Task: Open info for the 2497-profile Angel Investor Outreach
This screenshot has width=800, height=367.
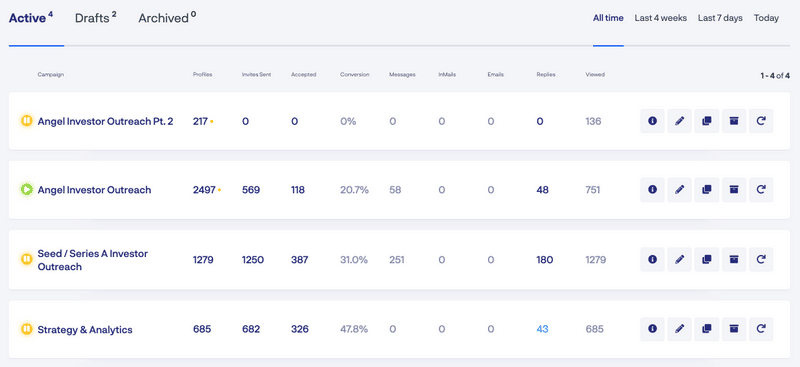Action: pyautogui.click(x=652, y=189)
